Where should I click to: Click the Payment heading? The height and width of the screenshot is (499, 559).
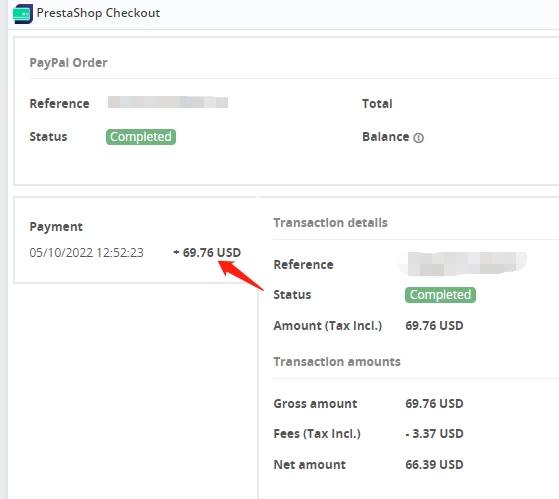pyautogui.click(x=56, y=227)
